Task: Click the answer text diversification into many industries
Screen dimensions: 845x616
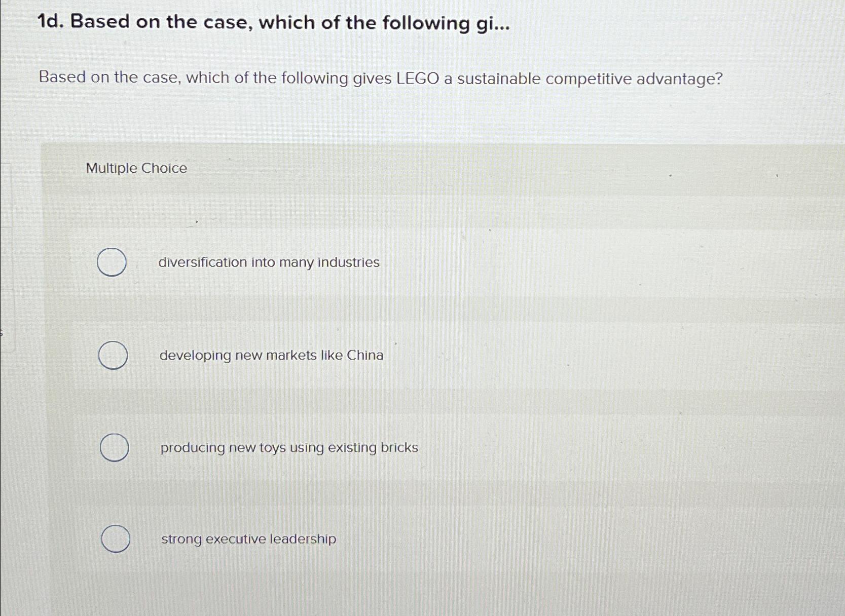Action: pos(269,263)
